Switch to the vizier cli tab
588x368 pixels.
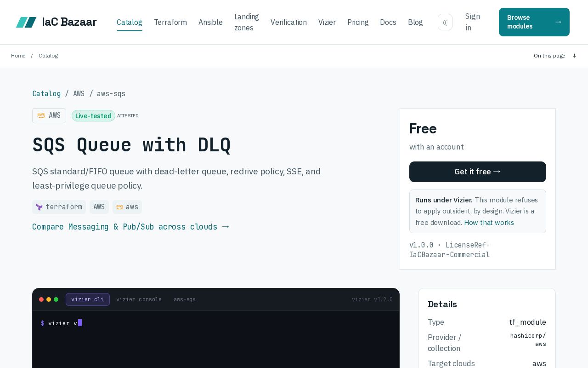coord(88,299)
